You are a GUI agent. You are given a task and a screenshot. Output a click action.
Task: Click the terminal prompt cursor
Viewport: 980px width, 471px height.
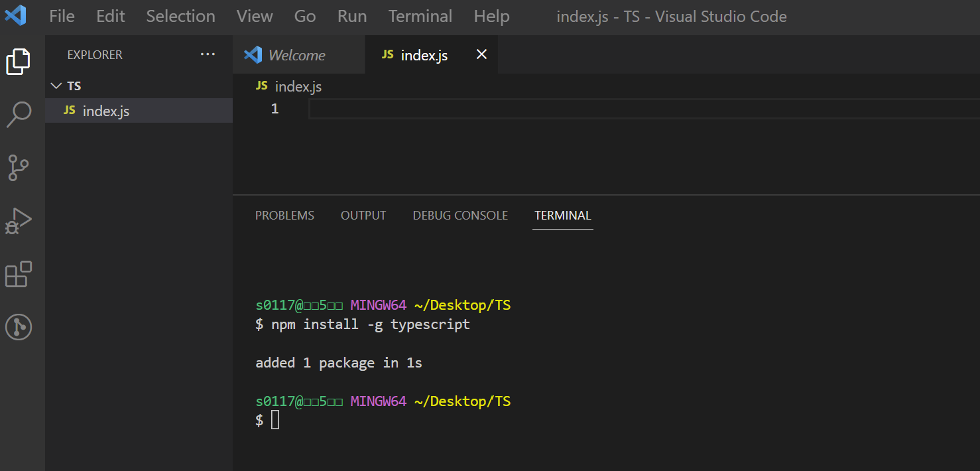pos(275,420)
